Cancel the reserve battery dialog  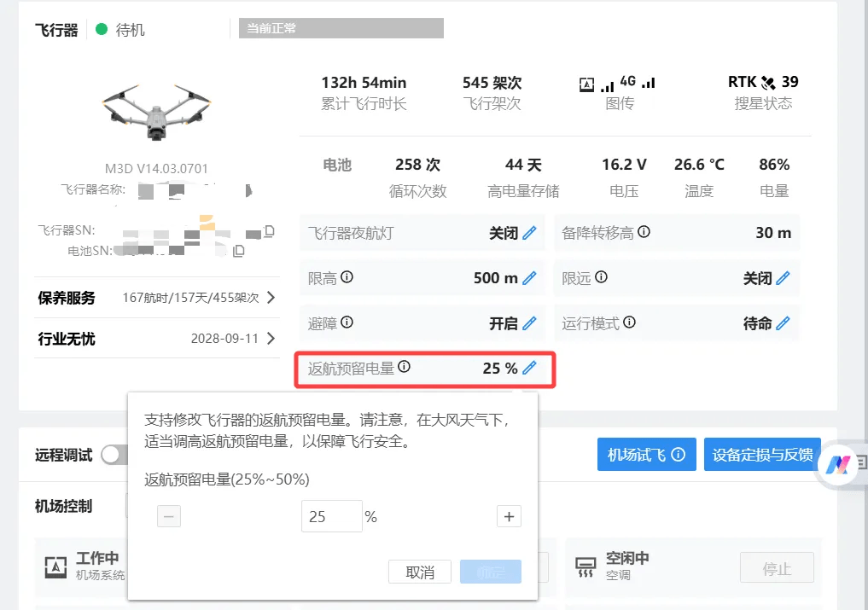coord(420,572)
